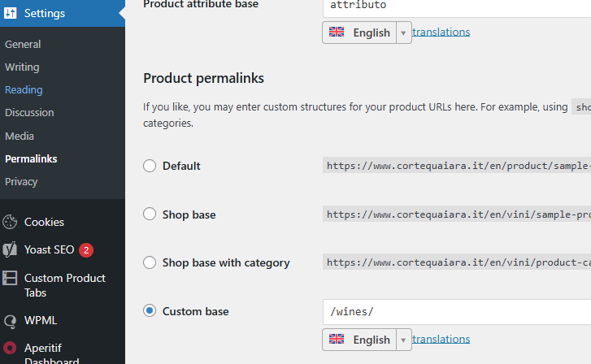Open language dropdown below attribute base field
Screen dimensions: 591x364
click(x=403, y=32)
